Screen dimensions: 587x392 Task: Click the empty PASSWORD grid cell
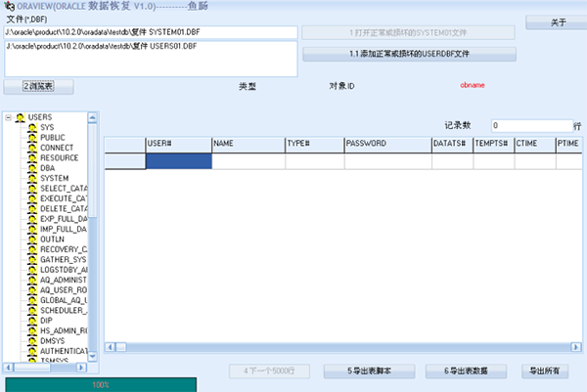[388, 161]
